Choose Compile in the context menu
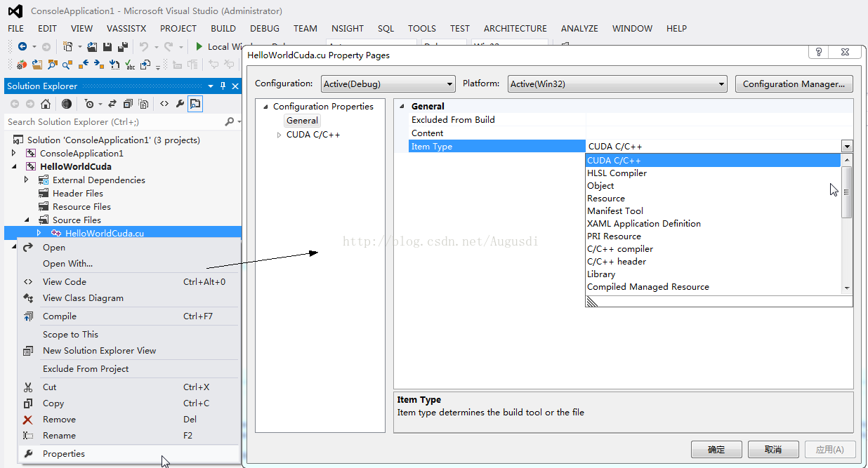 129,316
